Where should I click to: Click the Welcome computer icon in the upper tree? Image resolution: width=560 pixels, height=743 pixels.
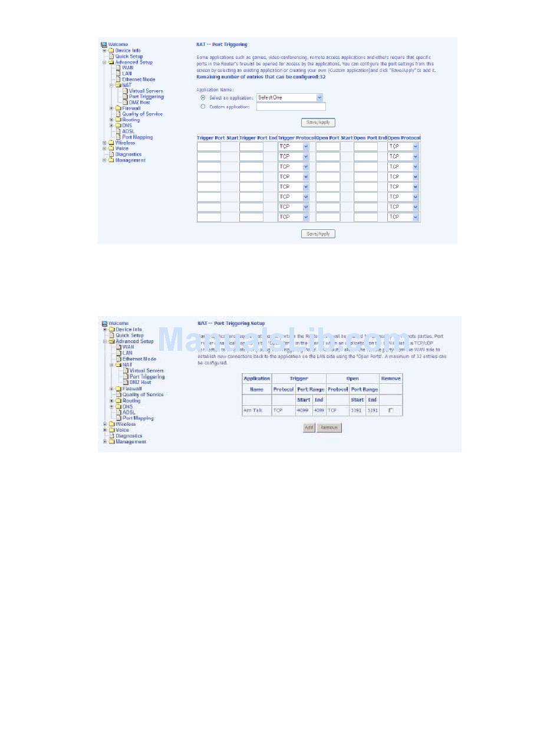click(x=104, y=45)
